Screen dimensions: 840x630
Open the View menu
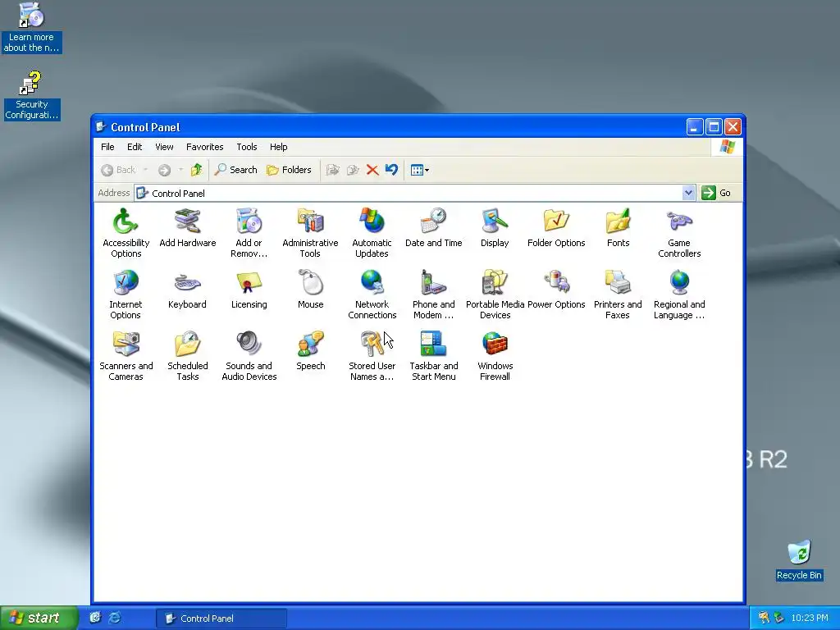[x=164, y=147]
